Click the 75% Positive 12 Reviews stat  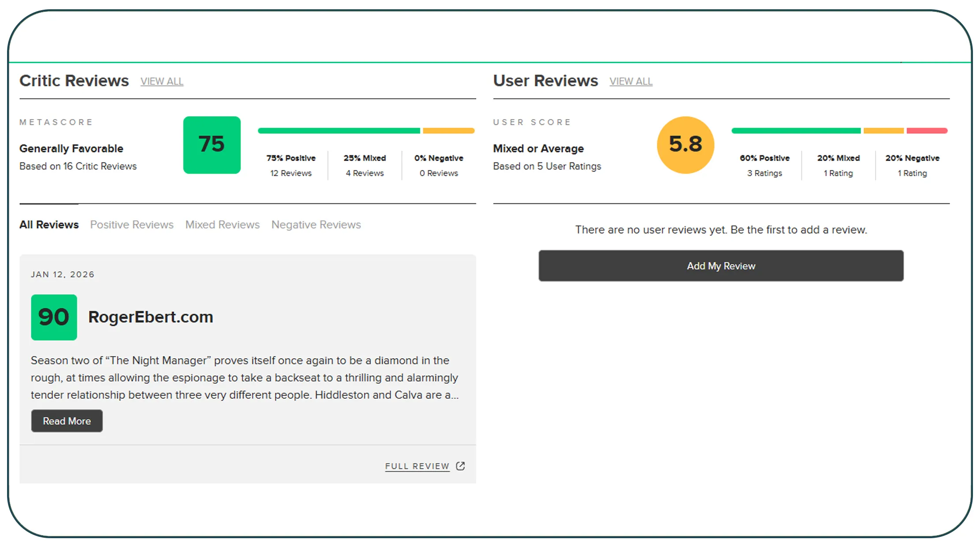pyautogui.click(x=291, y=165)
